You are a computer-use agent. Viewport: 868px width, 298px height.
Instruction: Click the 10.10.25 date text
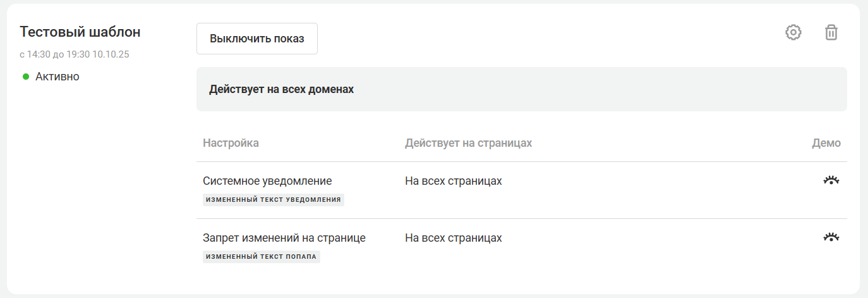(111, 54)
